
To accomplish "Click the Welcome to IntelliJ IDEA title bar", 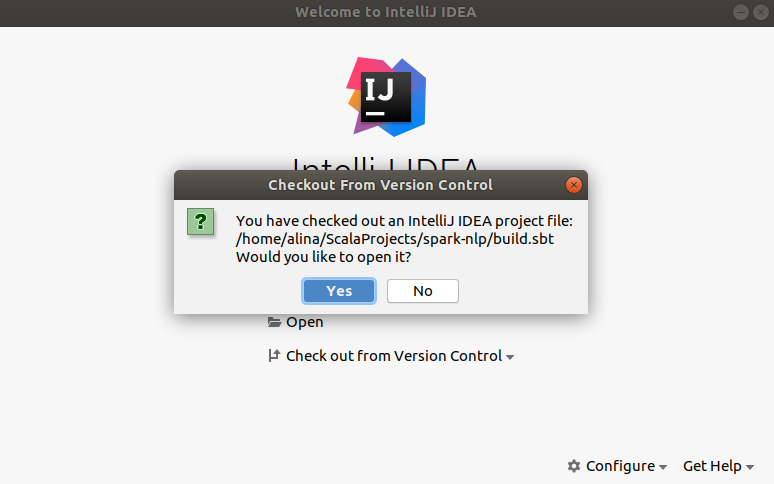I will click(x=386, y=12).
